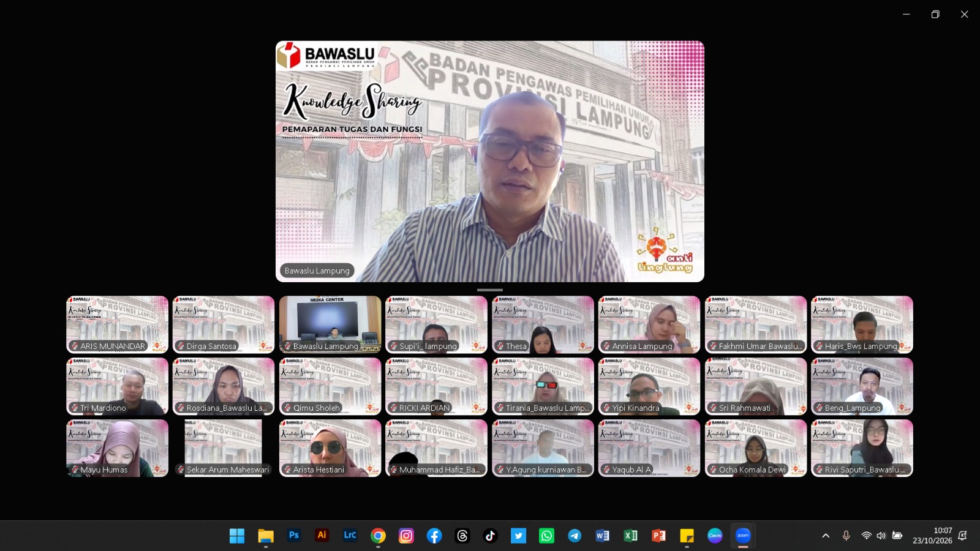The image size is (980, 551).
Task: Switch to Zoom app in taskbar
Action: point(743,536)
